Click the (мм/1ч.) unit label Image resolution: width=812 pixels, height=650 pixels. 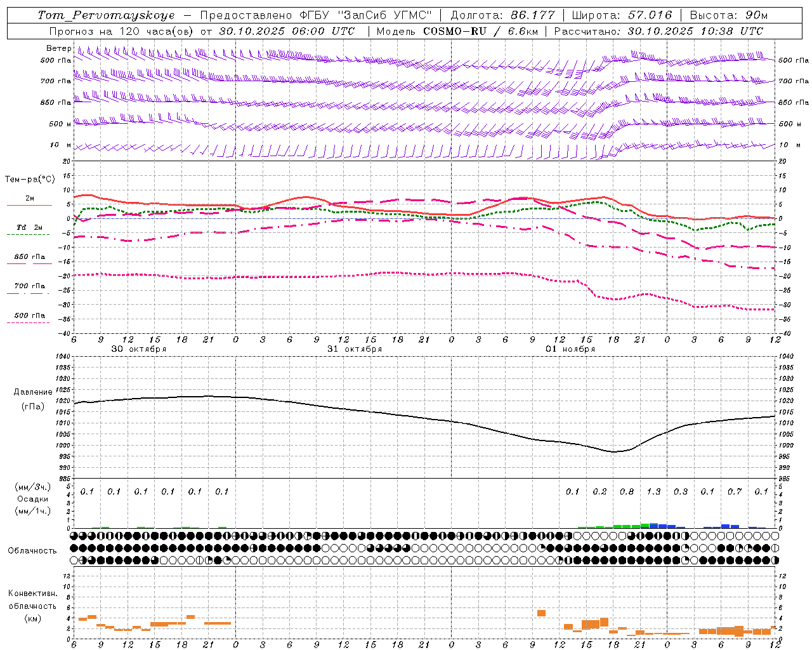tap(32, 511)
